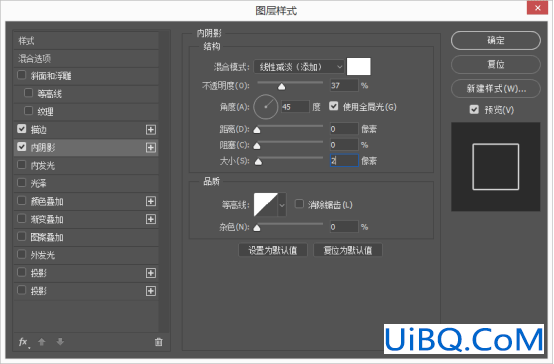Select the 渐变叠加 list item
This screenshot has height=364, width=554.
pos(86,219)
